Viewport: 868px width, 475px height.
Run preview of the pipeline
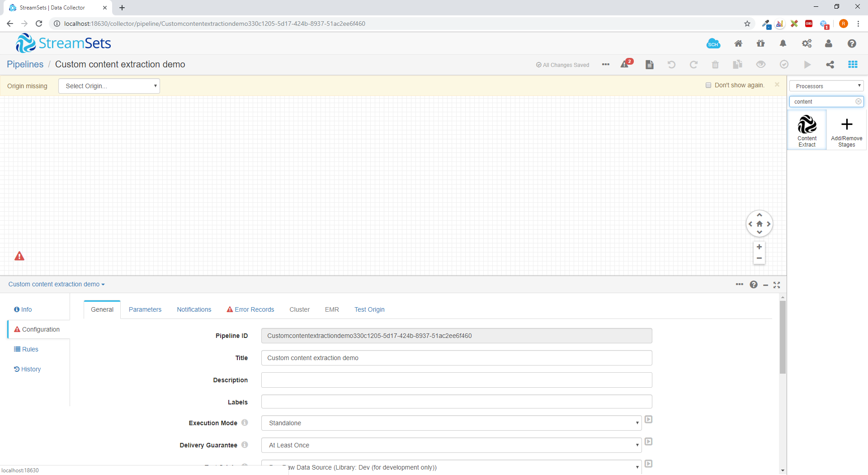[x=761, y=65]
